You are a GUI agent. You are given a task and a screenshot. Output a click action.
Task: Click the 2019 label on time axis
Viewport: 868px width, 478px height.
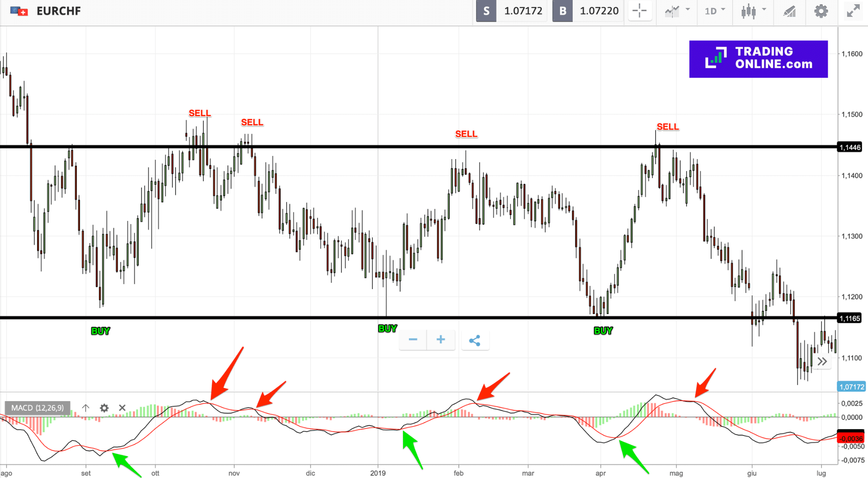point(378,473)
